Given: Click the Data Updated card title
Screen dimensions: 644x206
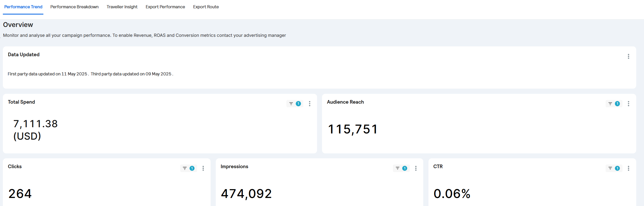Looking at the screenshot, I should [24, 54].
